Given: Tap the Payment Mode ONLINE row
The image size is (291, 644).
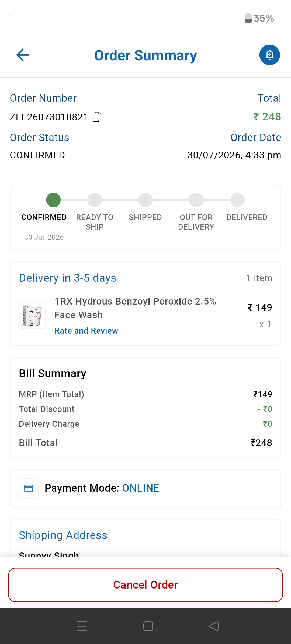Looking at the screenshot, I should coord(145,488).
